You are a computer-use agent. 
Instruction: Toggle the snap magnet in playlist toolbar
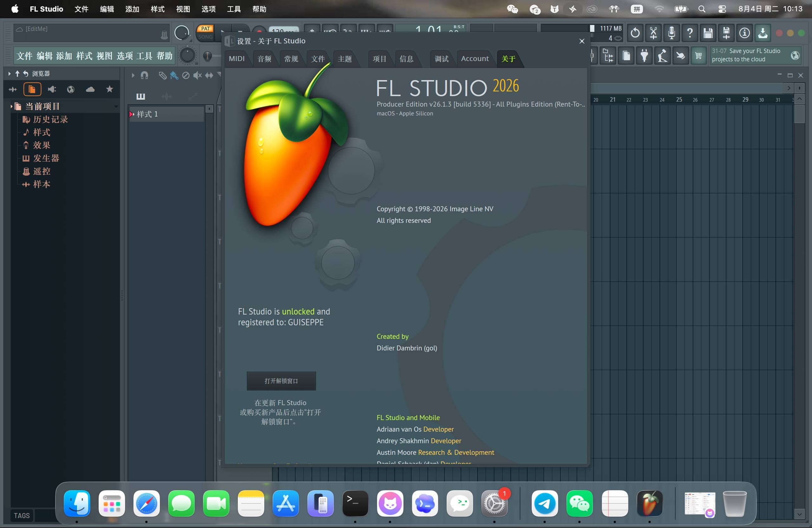tap(144, 76)
